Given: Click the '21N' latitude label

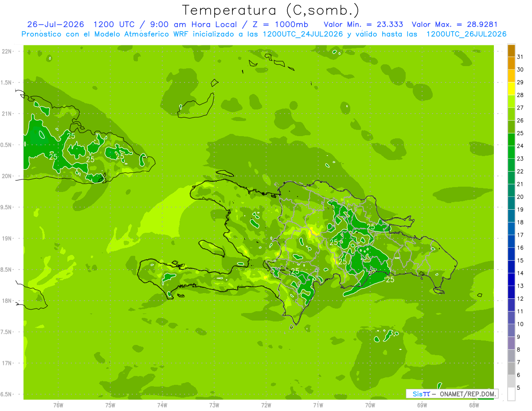Looking at the screenshot, I should click(7, 114).
